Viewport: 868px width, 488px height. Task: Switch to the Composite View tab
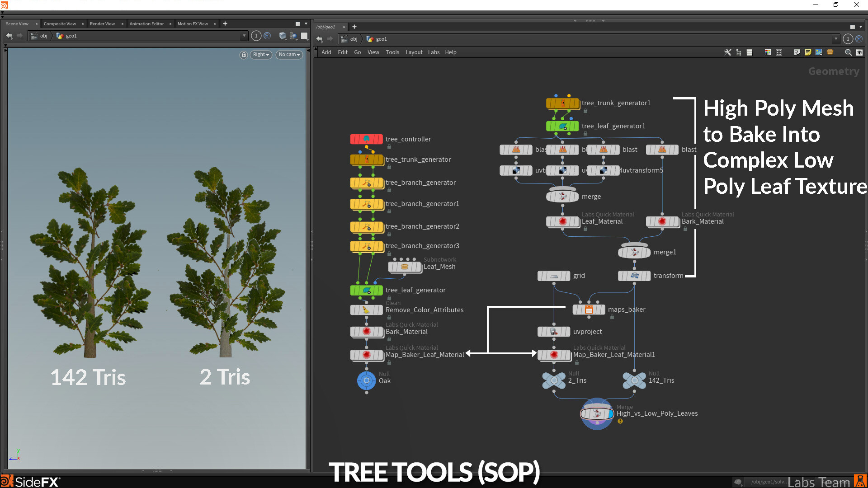(60, 23)
